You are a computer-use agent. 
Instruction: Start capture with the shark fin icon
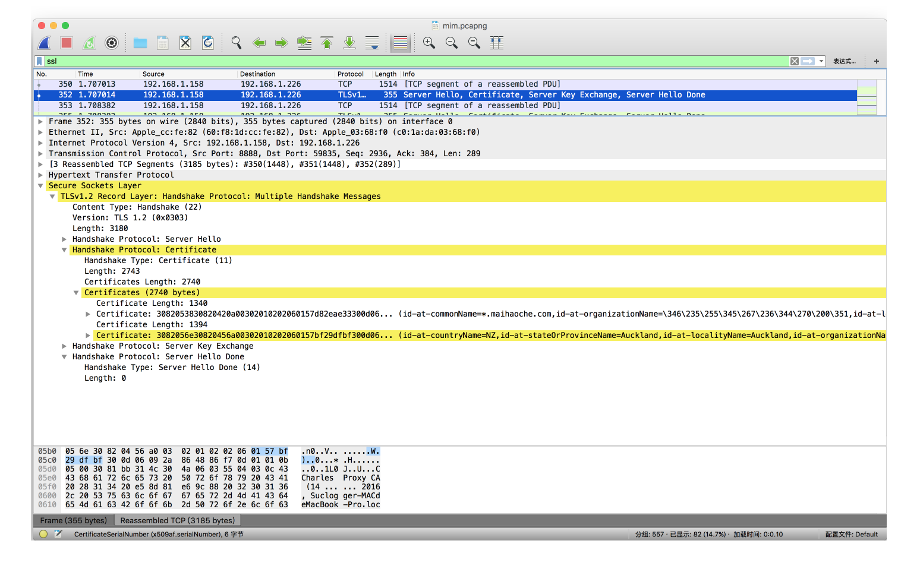tap(45, 43)
